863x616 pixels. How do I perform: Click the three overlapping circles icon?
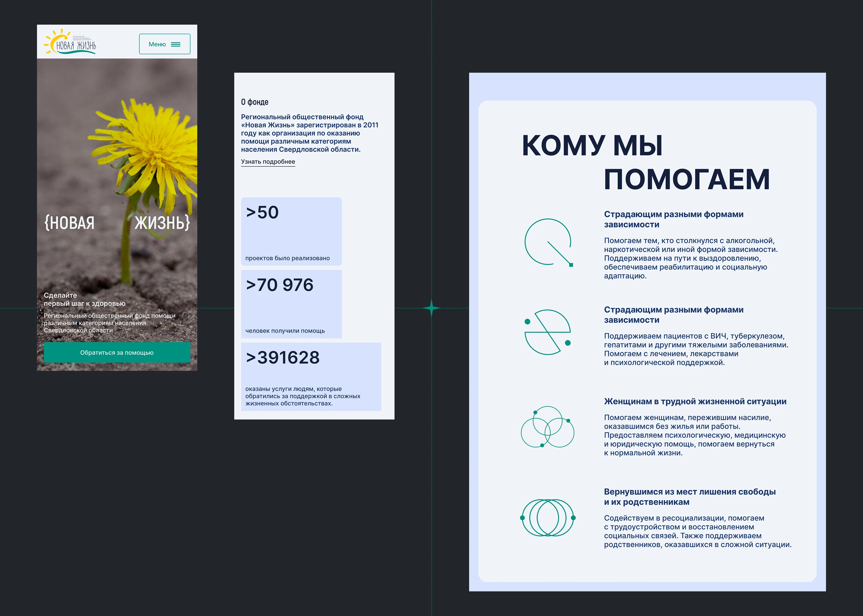click(x=547, y=427)
